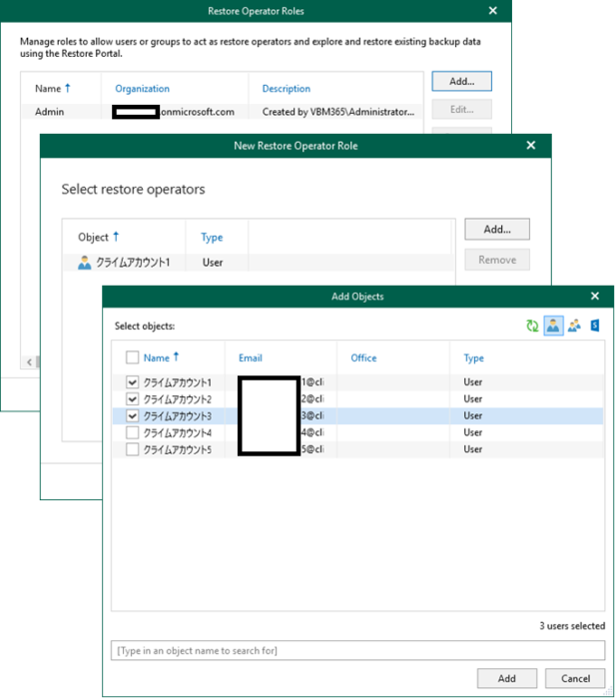Click the green refresh icon in Add Objects

[532, 326]
